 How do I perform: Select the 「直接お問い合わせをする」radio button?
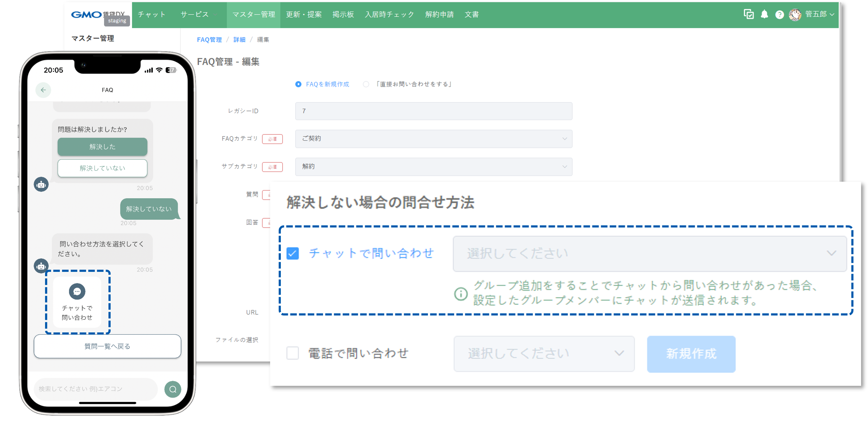tap(366, 84)
